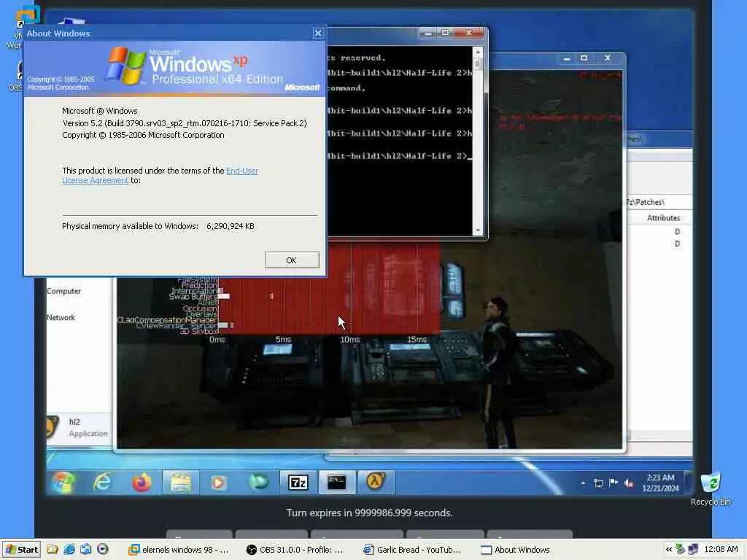Click the green network icon in the XP tray

681,550
